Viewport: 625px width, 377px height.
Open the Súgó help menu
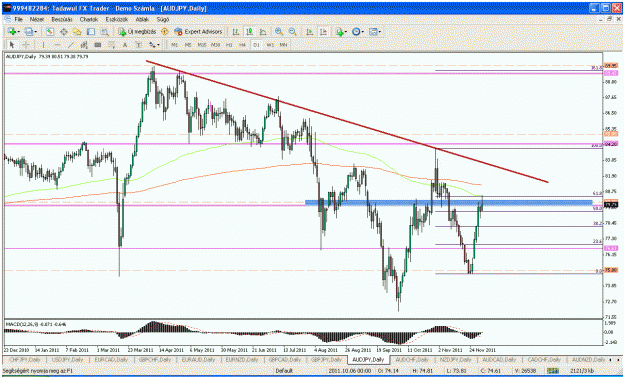click(163, 19)
